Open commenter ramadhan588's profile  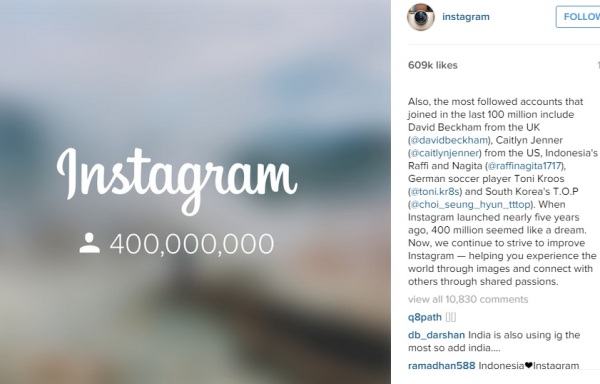(x=442, y=366)
